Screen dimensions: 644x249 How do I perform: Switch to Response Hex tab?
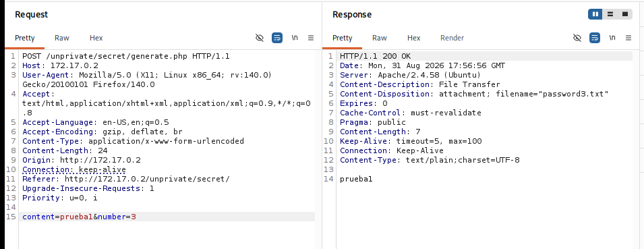(413, 38)
